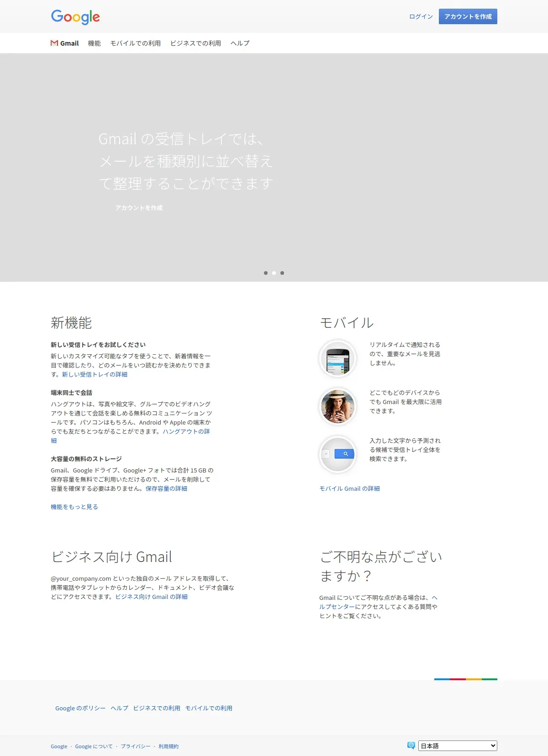Click the Gmail nav label

pyautogui.click(x=69, y=43)
